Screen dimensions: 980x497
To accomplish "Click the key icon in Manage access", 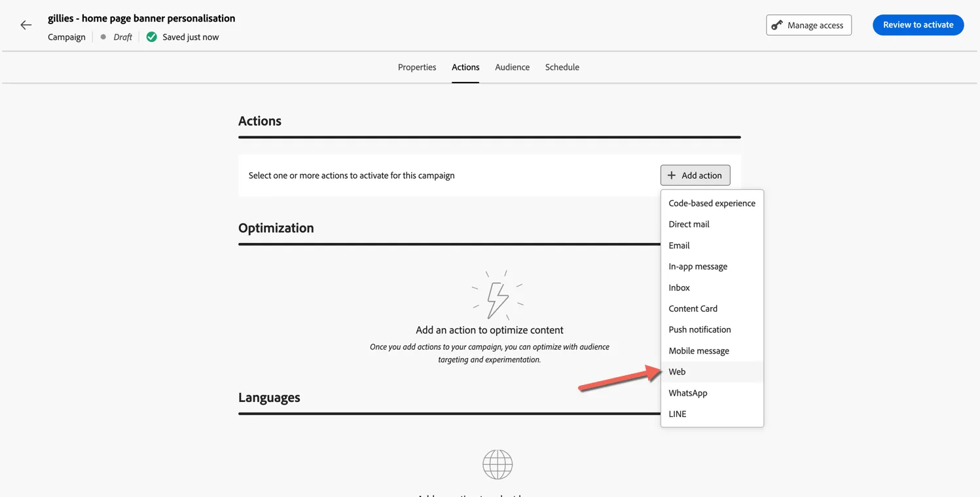I will (777, 25).
